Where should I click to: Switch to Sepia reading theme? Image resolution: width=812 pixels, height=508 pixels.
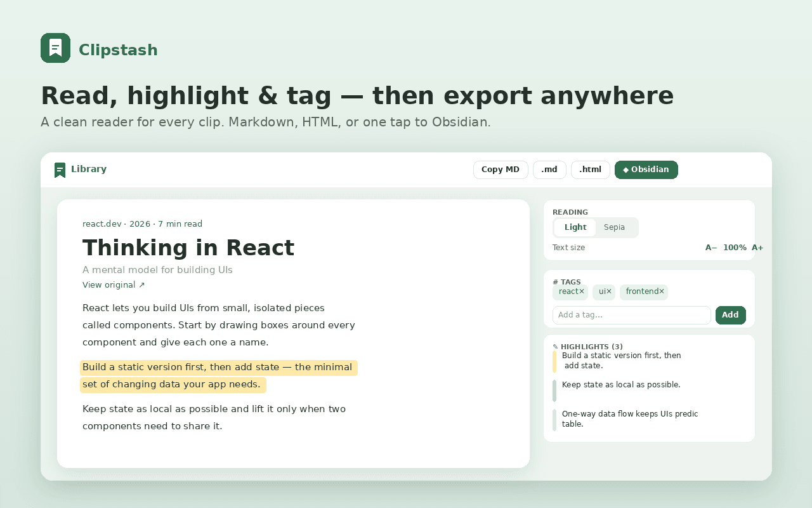pyautogui.click(x=614, y=227)
